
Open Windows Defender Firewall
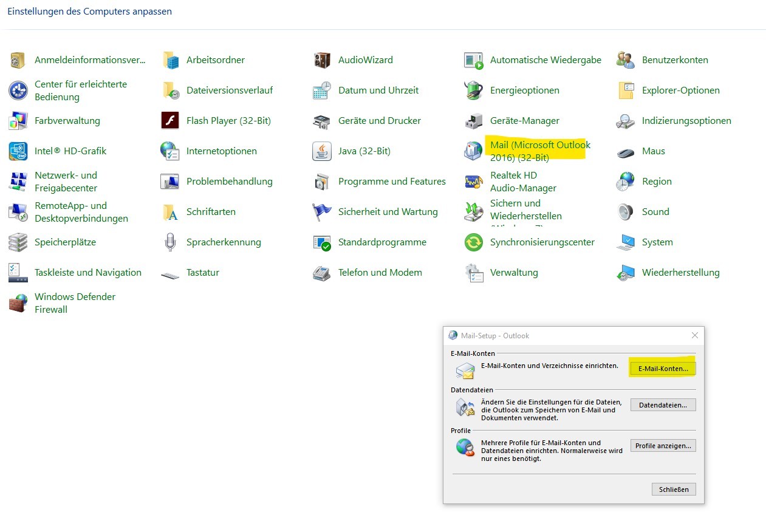tap(75, 302)
